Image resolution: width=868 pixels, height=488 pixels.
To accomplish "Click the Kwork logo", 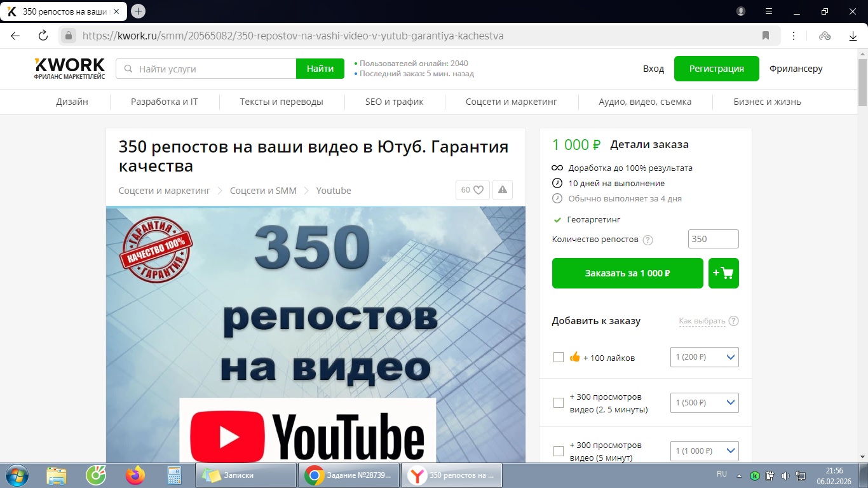I will (69, 69).
